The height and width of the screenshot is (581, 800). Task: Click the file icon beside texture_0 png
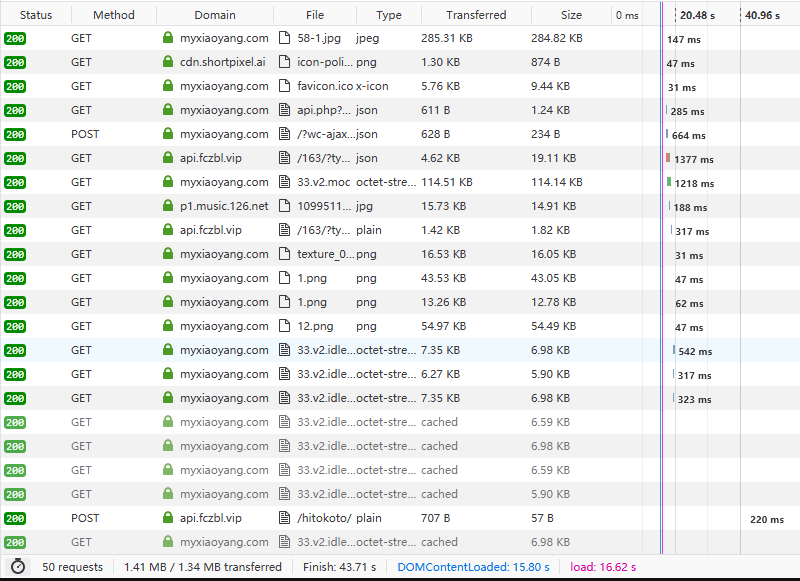[x=284, y=254]
